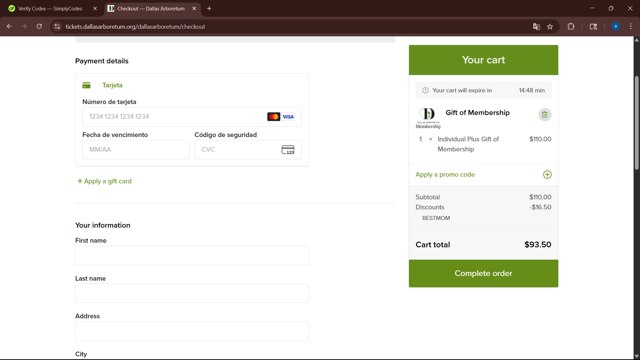Image resolution: width=640 pixels, height=360 pixels.
Task: Minimize the browser window
Action: (x=592, y=8)
